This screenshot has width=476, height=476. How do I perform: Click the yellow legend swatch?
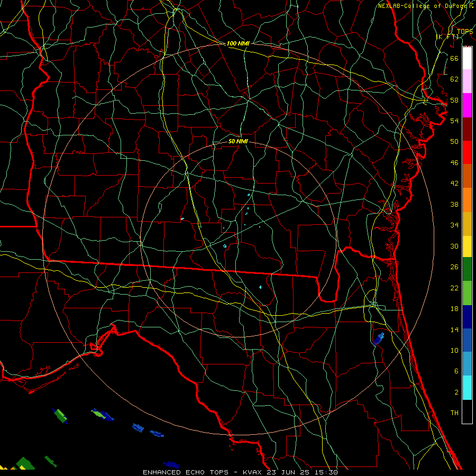coord(467,246)
